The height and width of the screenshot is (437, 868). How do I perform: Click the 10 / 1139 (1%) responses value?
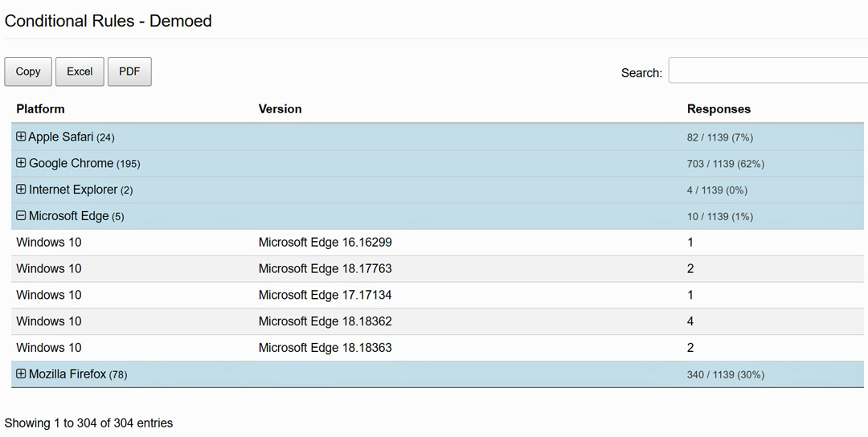pos(719,217)
